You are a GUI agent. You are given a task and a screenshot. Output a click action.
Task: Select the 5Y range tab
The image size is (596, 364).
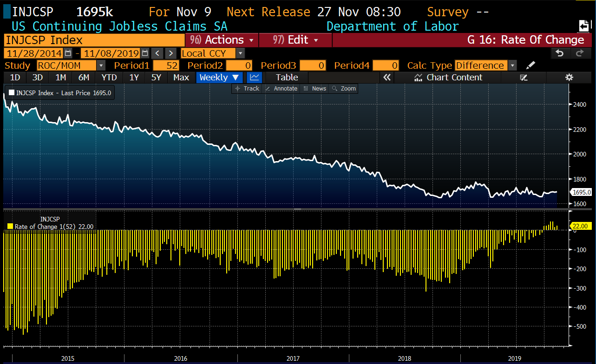[x=156, y=78]
